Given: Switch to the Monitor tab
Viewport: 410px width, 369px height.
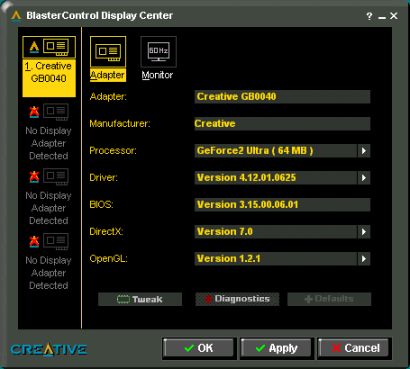Looking at the screenshot, I should tap(158, 59).
